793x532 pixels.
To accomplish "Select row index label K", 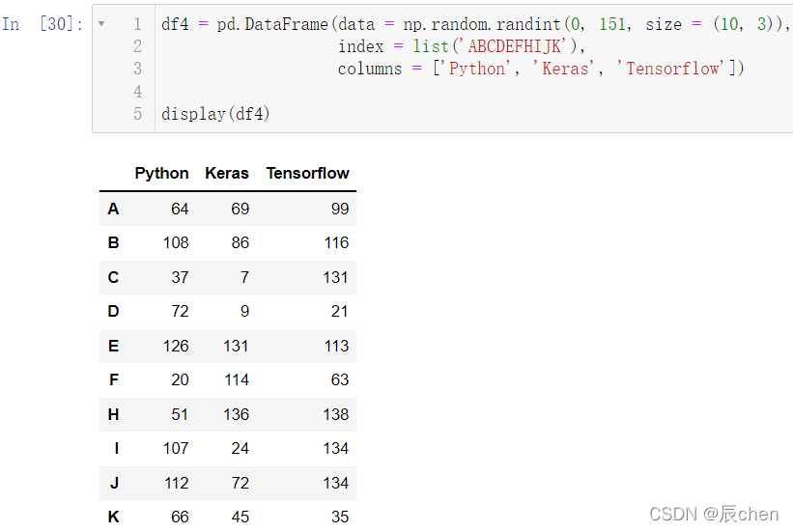I will click(113, 517).
